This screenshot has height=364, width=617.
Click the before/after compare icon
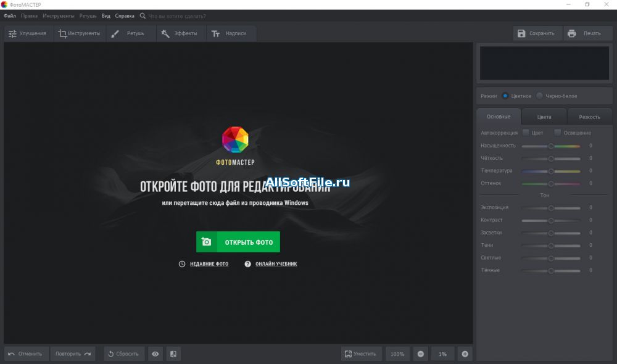(173, 354)
